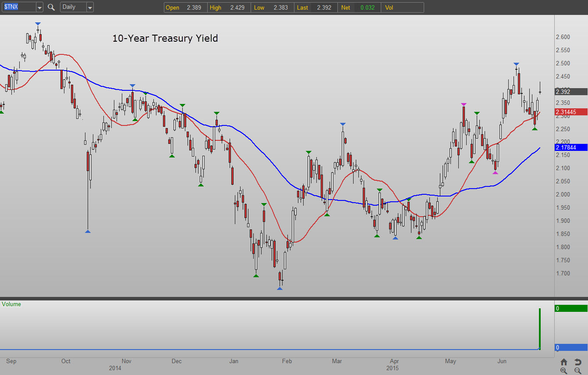The width and height of the screenshot is (588, 375).
Task: Click the Open price field in quote bar
Action: [185, 7]
